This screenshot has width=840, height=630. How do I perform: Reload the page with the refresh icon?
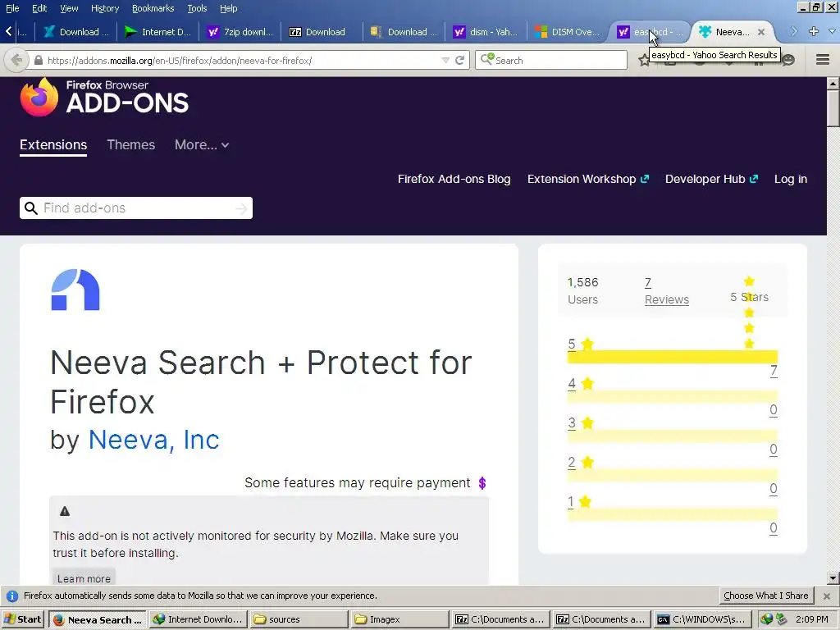[x=459, y=60]
